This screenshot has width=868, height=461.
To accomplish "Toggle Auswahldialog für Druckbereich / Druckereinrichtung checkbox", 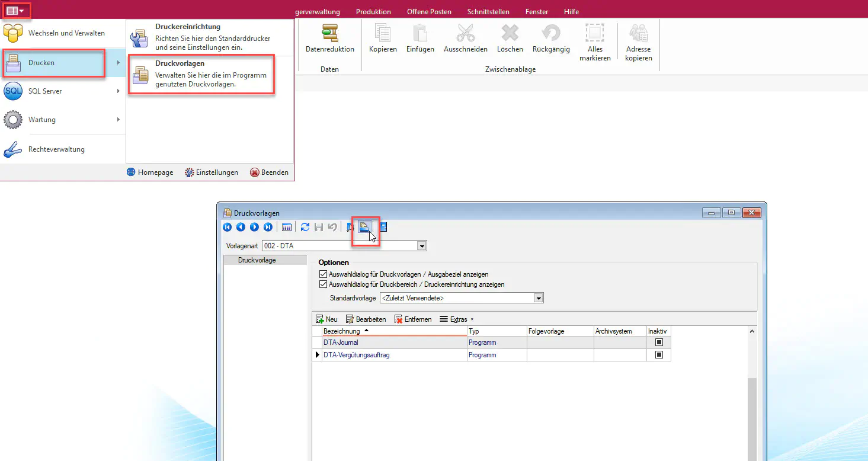I will (x=323, y=284).
